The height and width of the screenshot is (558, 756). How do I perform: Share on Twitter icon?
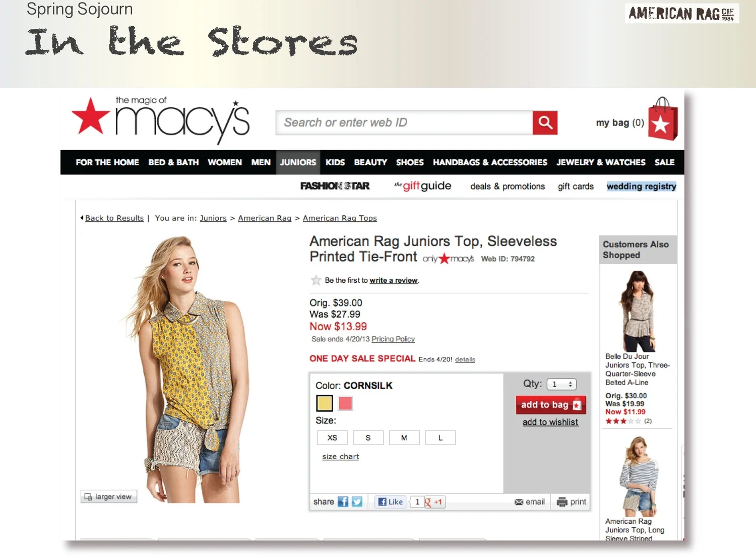357,502
